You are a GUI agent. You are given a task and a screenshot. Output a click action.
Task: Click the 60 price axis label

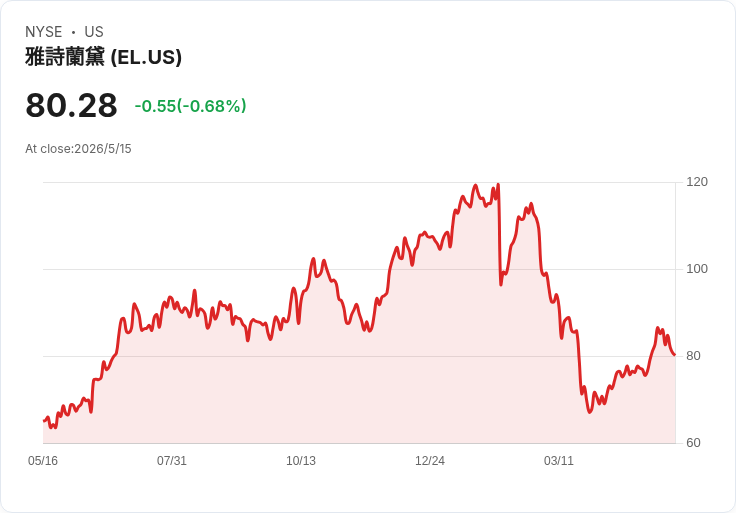(x=693, y=443)
